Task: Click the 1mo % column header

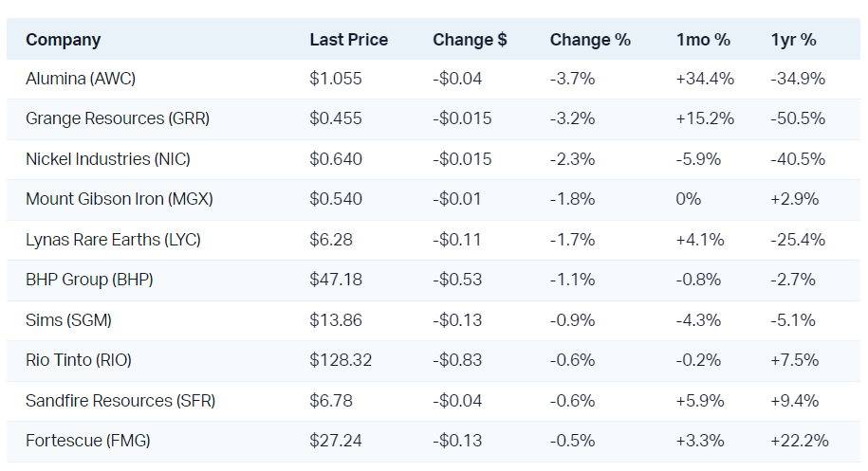Action: (x=703, y=40)
